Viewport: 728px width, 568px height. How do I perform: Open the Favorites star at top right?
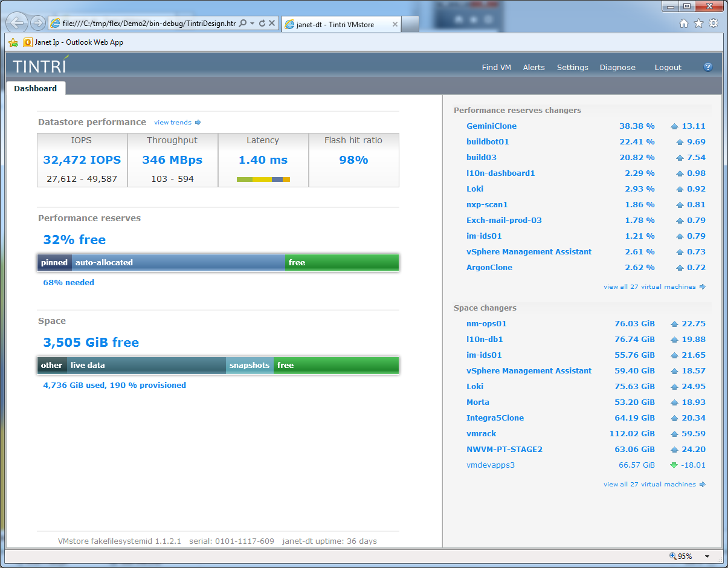pos(698,23)
